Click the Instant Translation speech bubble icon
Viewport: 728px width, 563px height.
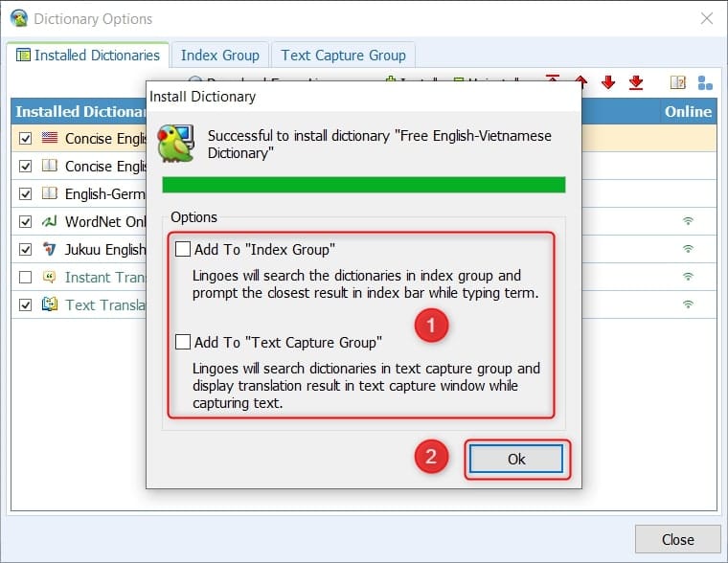tap(50, 277)
